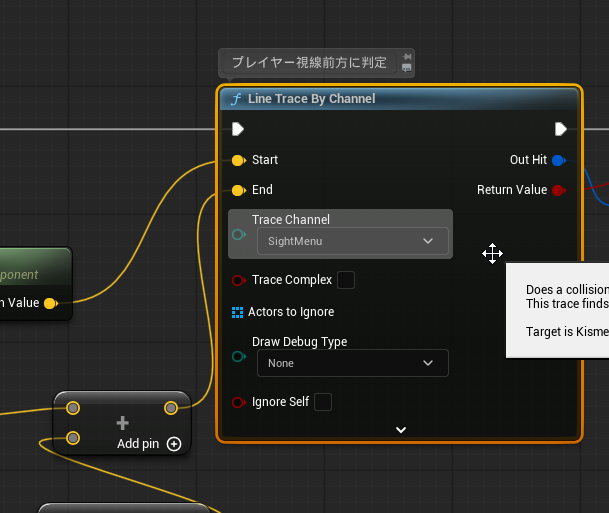
Task: Click the yellow Value output pin on component node
Action: coord(50,303)
